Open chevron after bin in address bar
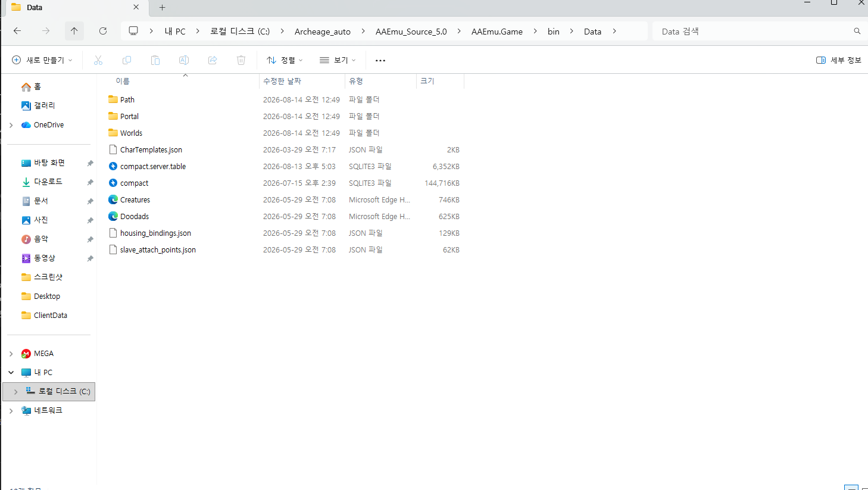This screenshot has height=490, width=868. pos(572,31)
